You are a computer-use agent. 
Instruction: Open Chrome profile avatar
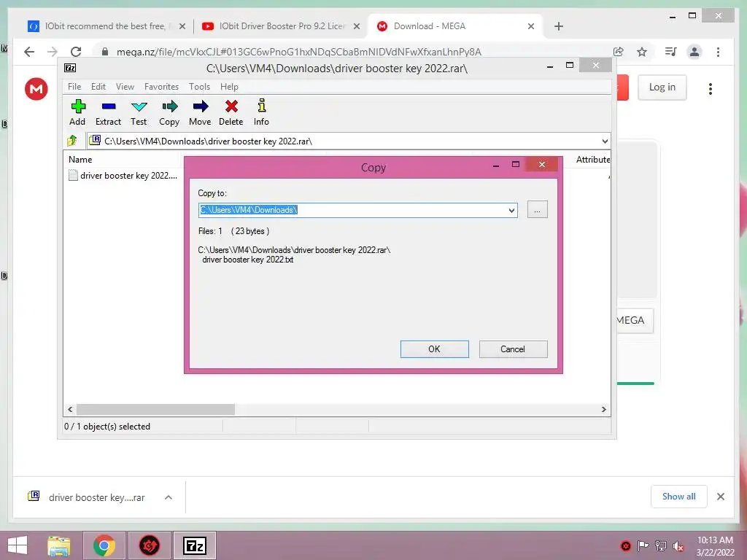click(694, 52)
